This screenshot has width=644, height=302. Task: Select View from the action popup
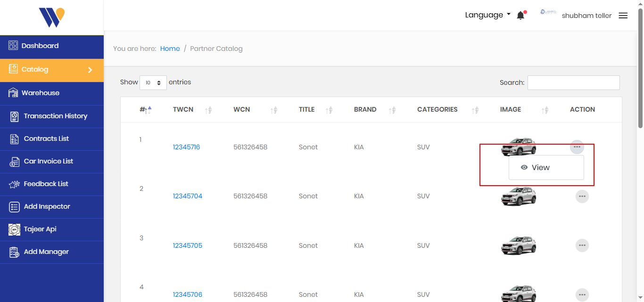pyautogui.click(x=540, y=167)
